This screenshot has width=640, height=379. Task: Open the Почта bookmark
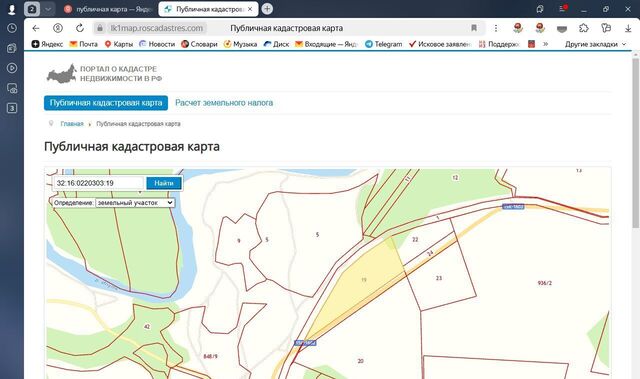(x=84, y=44)
